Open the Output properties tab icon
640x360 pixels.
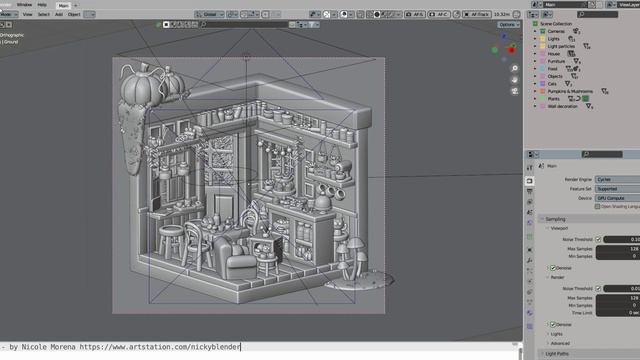[x=529, y=191]
